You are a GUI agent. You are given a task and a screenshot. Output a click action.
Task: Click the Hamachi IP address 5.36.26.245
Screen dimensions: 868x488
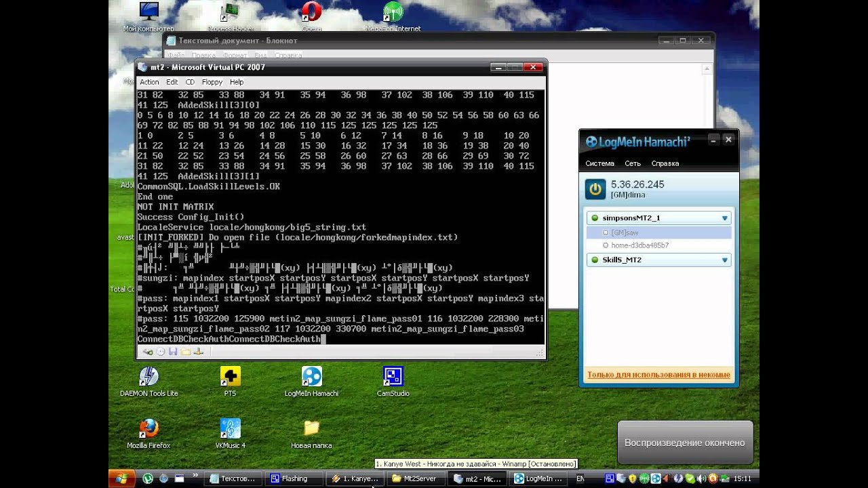(637, 184)
